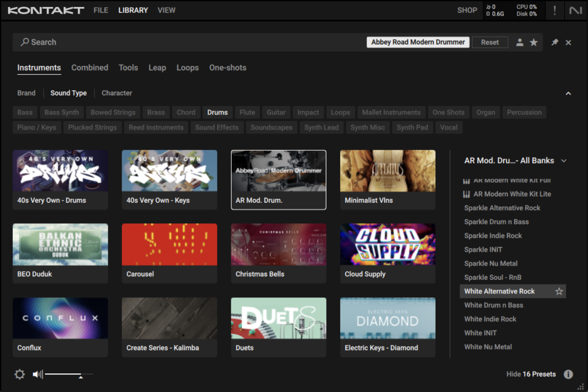
Task: Open the FILE menu
Action: (101, 10)
